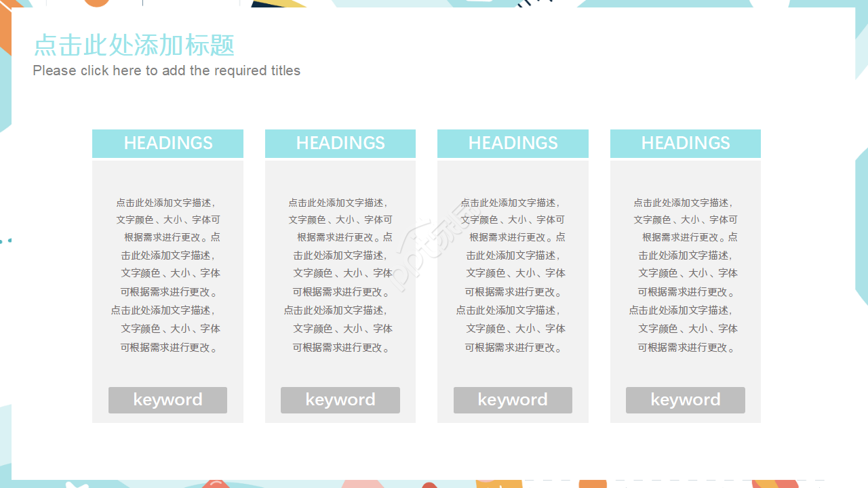The image size is (868, 488).
Task: Select the description text in first card
Action: pyautogui.click(x=167, y=274)
